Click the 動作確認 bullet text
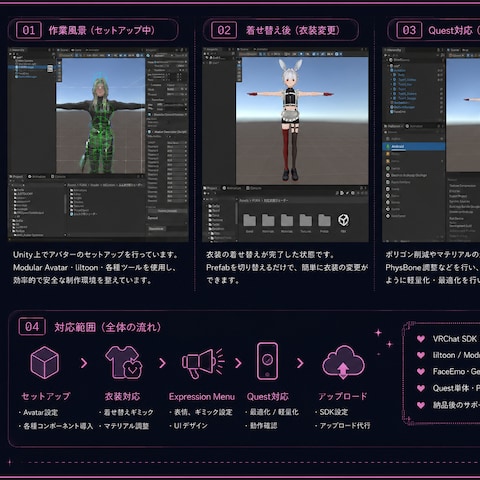480x480 pixels. (x=263, y=426)
